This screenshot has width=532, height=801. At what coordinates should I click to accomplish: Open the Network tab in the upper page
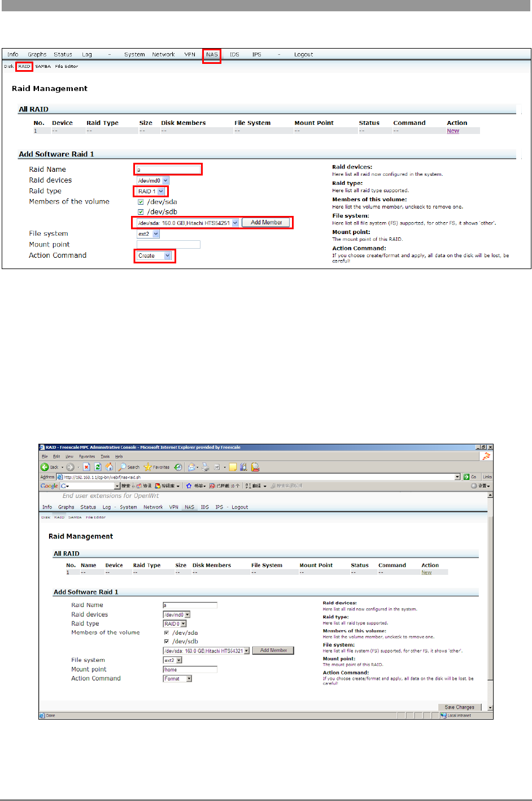click(x=163, y=55)
